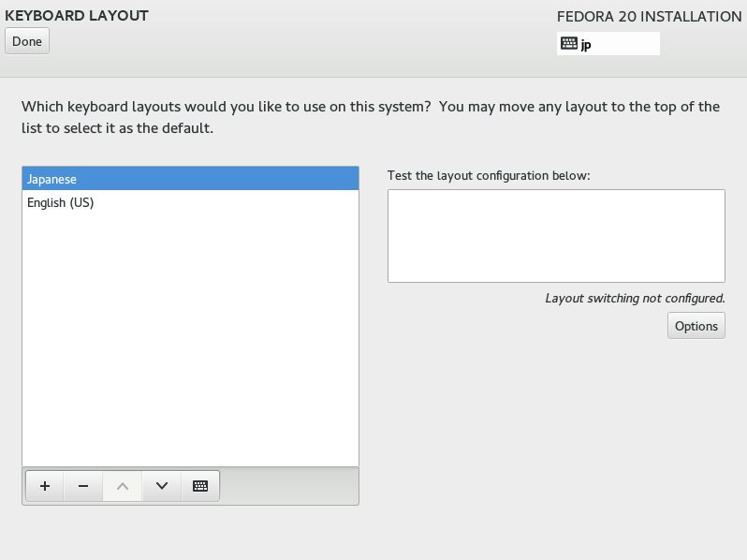Add a new keyboard layout with plus button

(45, 486)
